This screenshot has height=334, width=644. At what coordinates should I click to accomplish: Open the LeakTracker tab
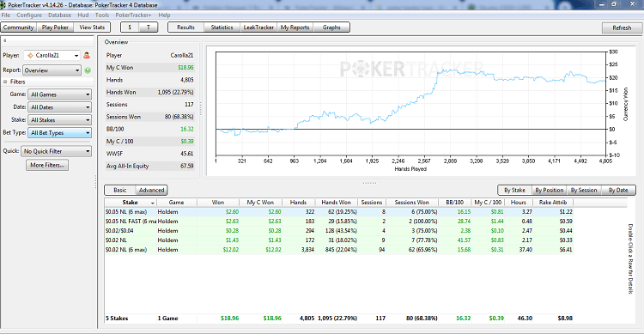258,27
